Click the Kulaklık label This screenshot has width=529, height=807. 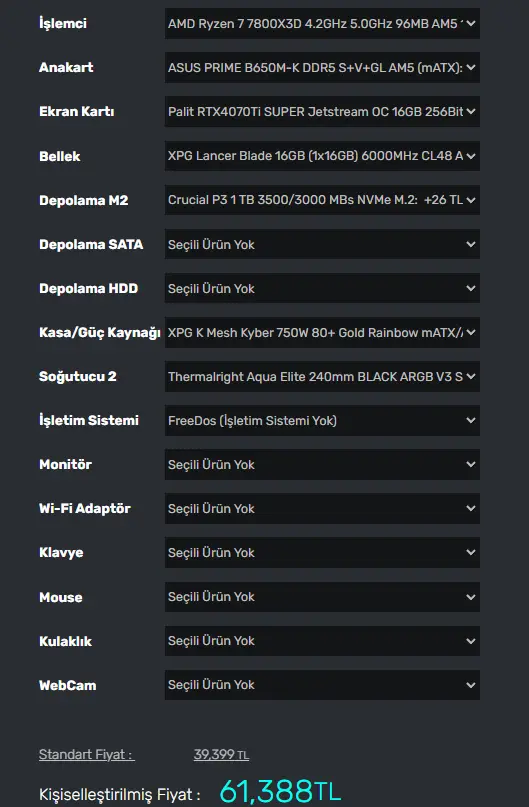tap(65, 641)
